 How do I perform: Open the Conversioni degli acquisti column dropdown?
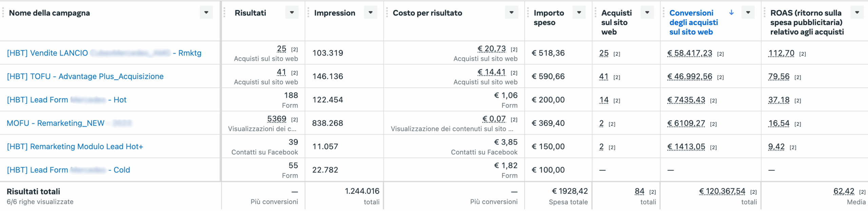pyautogui.click(x=748, y=13)
